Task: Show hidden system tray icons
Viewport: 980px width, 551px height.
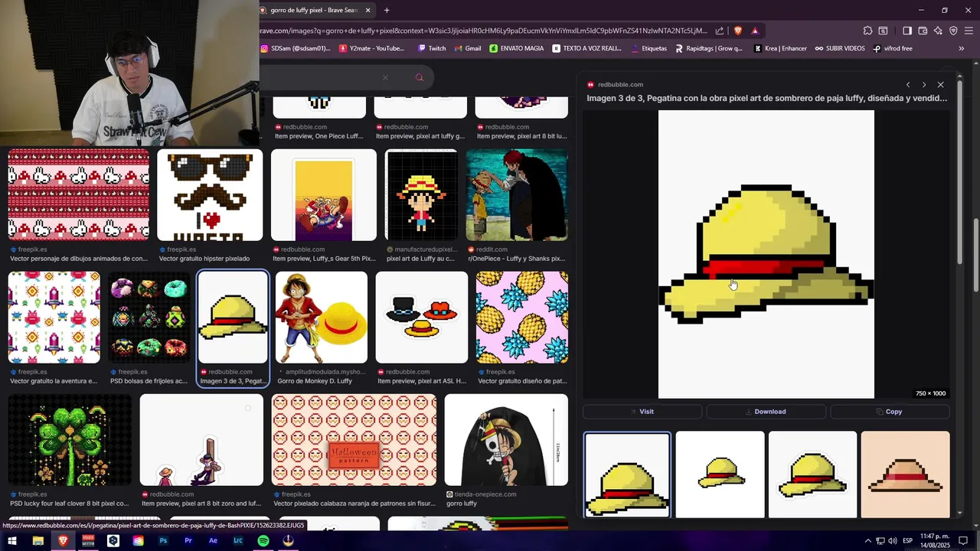Action: click(867, 541)
